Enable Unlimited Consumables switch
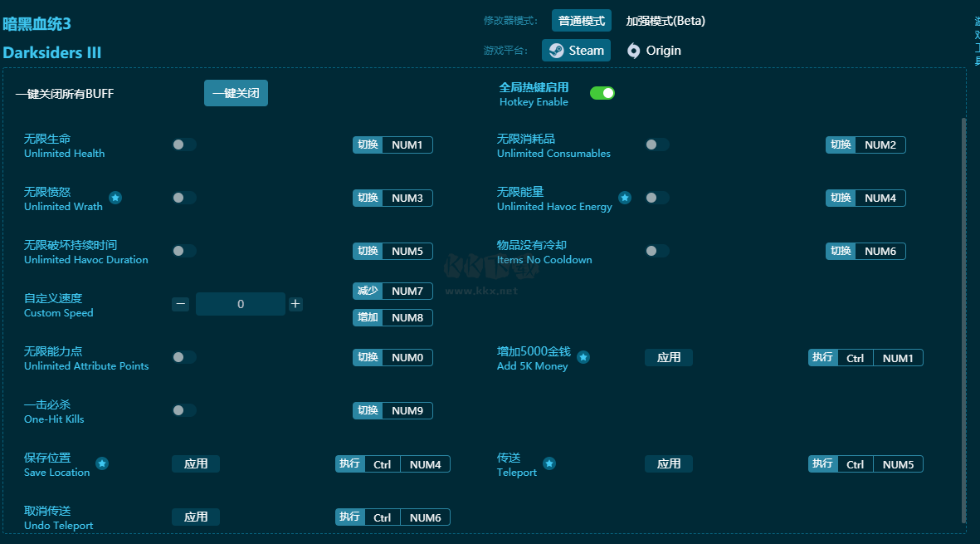980x544 pixels. tap(657, 145)
